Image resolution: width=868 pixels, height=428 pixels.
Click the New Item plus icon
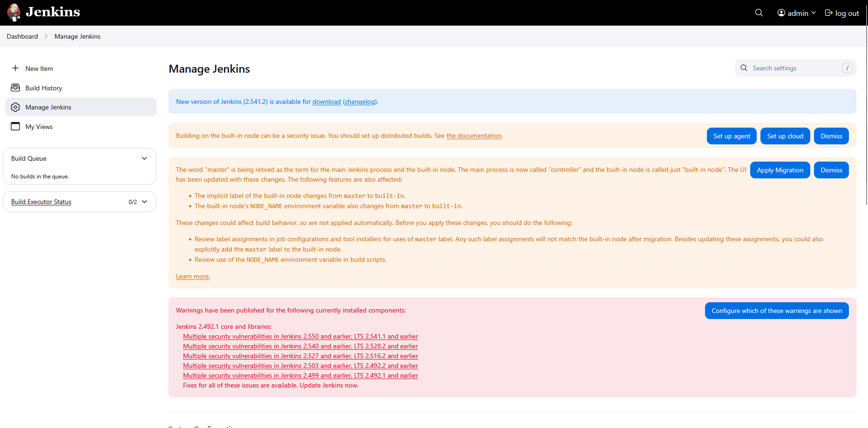point(15,68)
